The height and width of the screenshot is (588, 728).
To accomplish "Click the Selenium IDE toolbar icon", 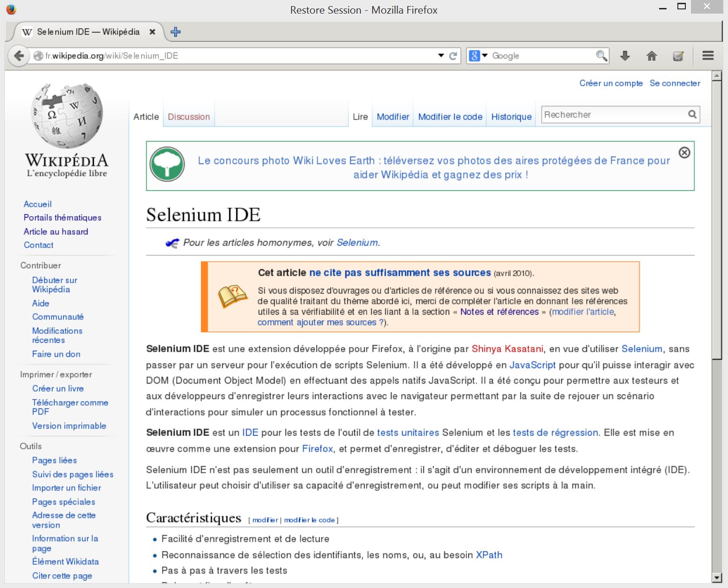I will click(x=678, y=56).
